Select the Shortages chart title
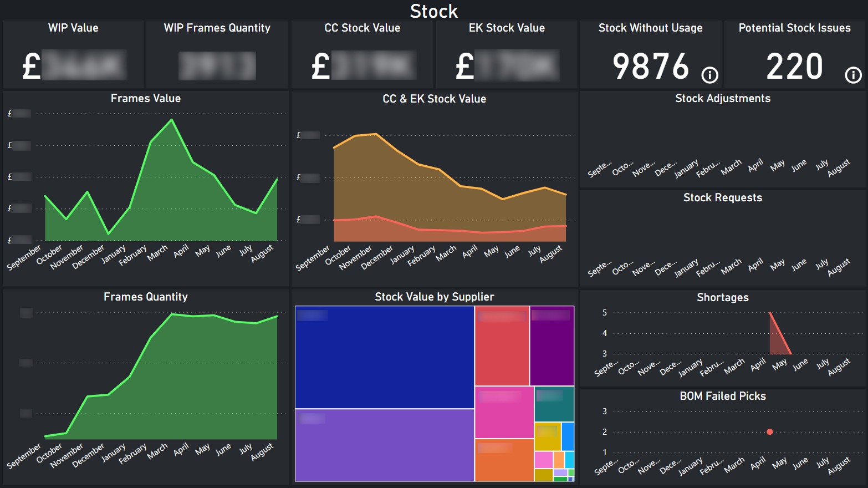The image size is (868, 488). point(723,297)
